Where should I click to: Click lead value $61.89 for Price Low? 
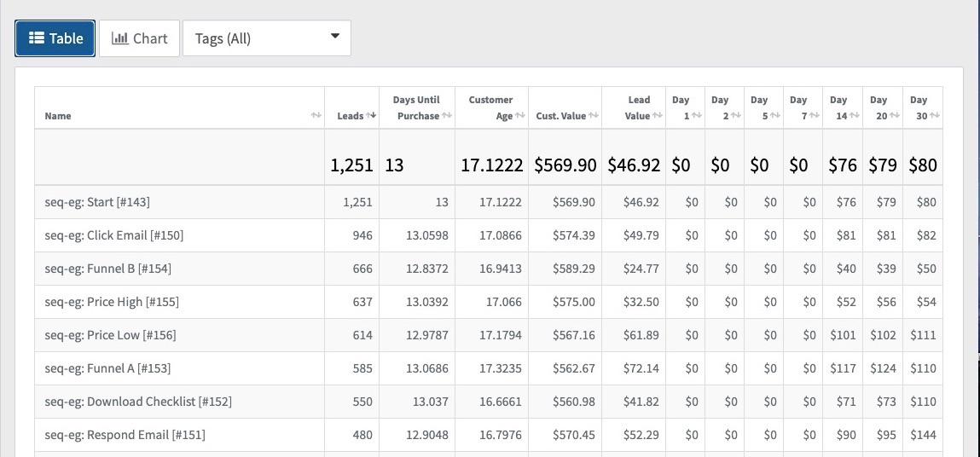tap(641, 335)
